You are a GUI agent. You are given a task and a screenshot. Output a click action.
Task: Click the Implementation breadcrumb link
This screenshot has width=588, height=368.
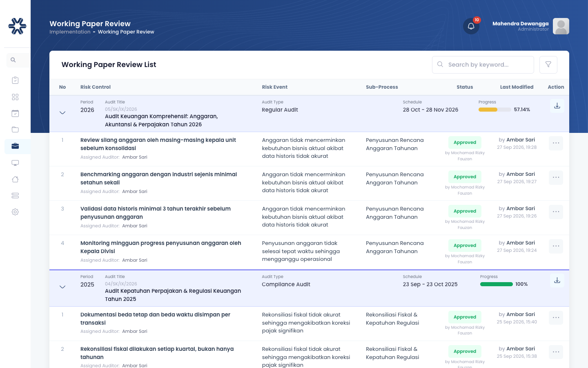pos(70,32)
